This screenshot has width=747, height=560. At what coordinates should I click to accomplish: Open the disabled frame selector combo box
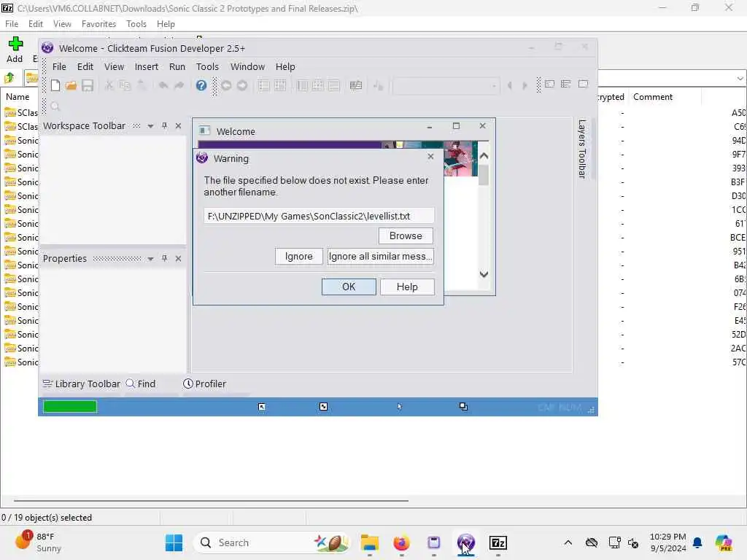pyautogui.click(x=446, y=86)
